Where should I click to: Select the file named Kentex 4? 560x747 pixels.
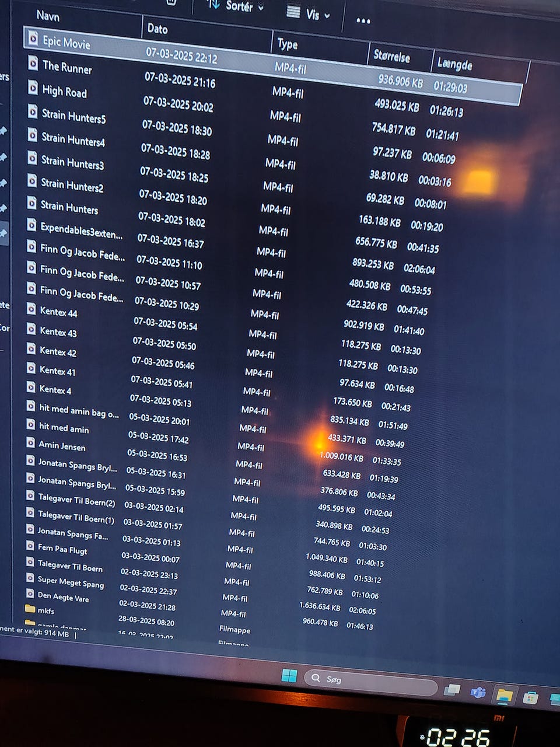(55, 389)
